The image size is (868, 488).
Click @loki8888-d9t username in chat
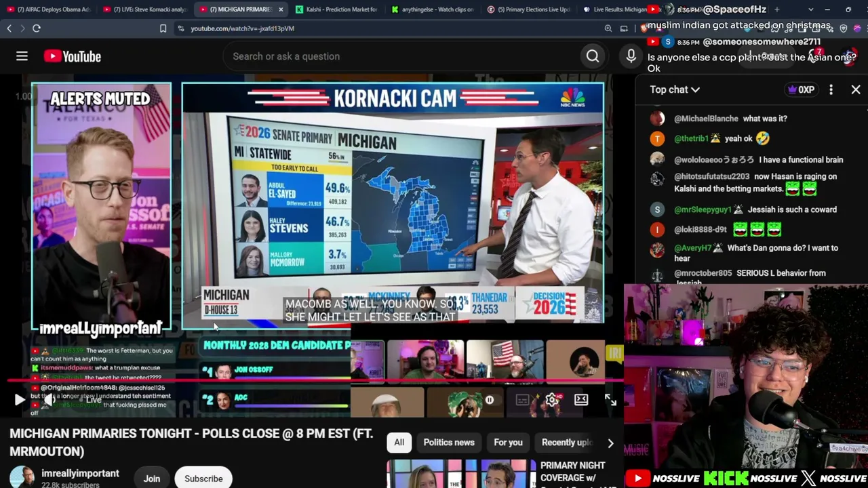700,230
